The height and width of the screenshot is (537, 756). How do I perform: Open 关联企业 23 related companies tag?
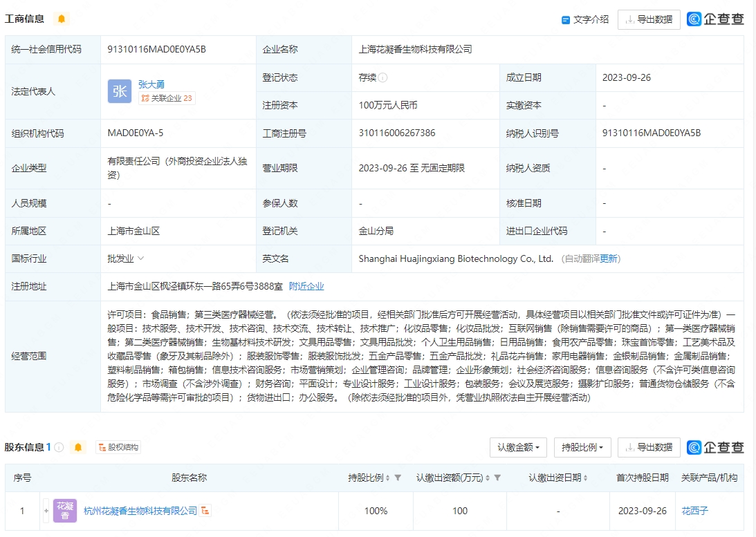167,98
